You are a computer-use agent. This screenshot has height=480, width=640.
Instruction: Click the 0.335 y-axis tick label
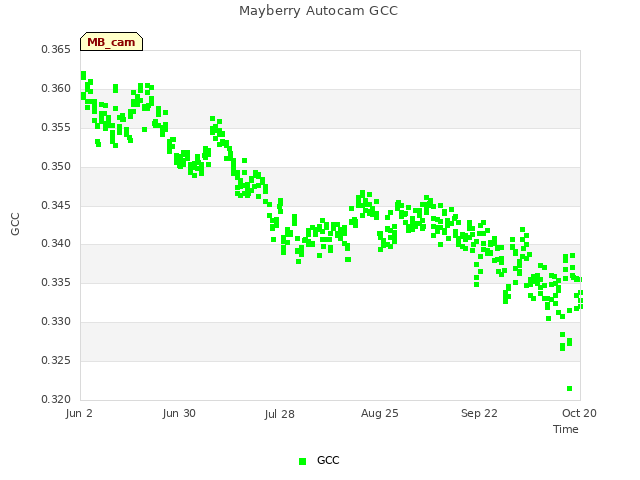click(x=56, y=282)
